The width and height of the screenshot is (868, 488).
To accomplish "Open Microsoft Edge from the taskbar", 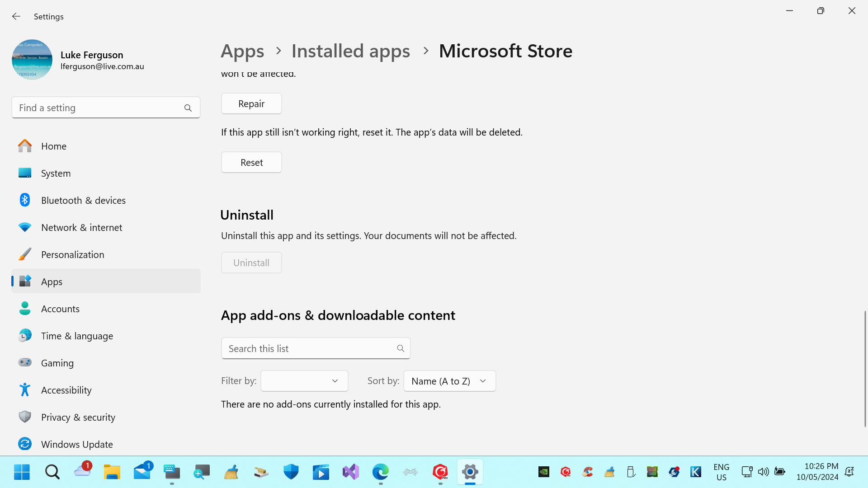I will pos(381,472).
